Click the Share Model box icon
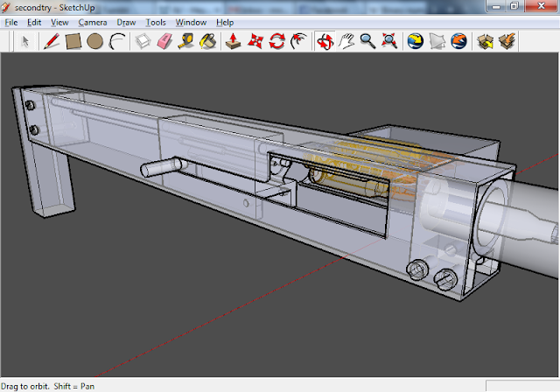Viewport: 560px width, 392px height. (507, 41)
